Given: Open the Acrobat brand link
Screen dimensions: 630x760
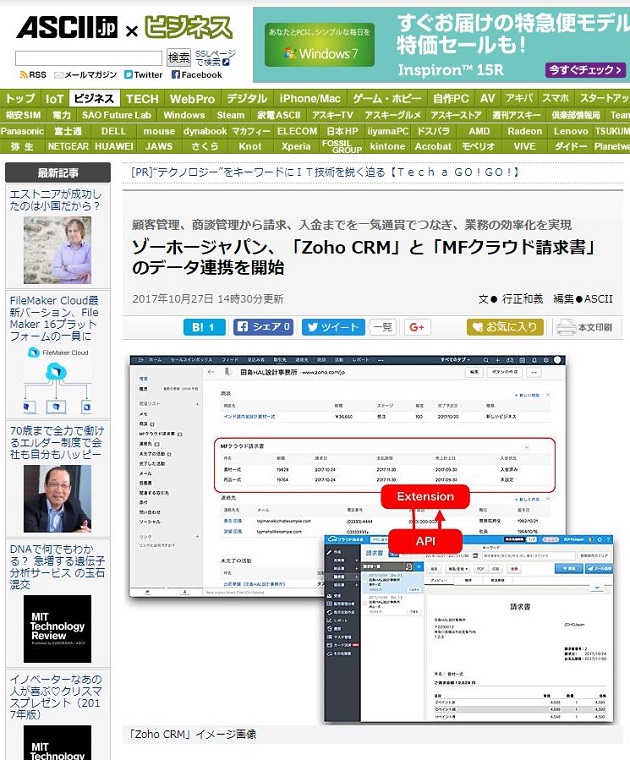Looking at the screenshot, I should point(433,146).
